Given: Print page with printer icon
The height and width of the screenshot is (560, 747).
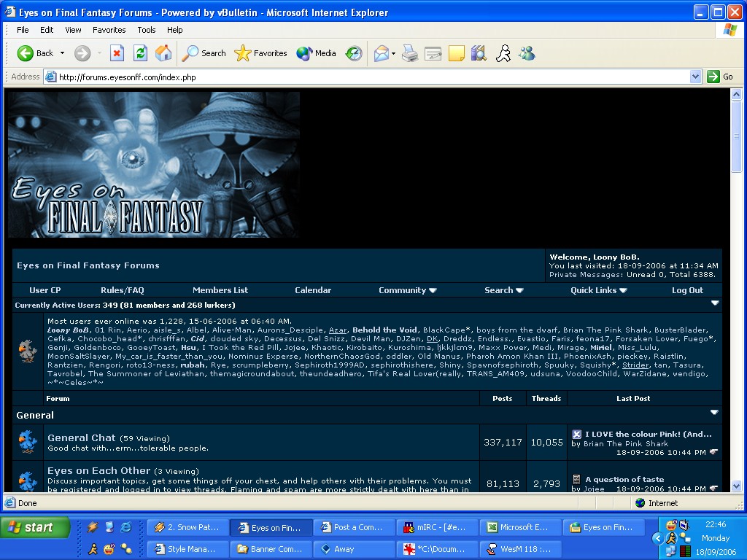Looking at the screenshot, I should coord(410,52).
